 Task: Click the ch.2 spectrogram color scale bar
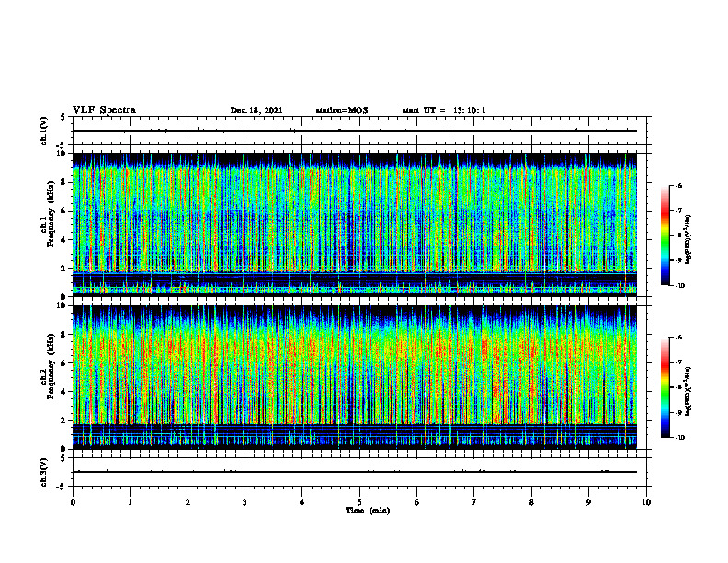point(665,387)
